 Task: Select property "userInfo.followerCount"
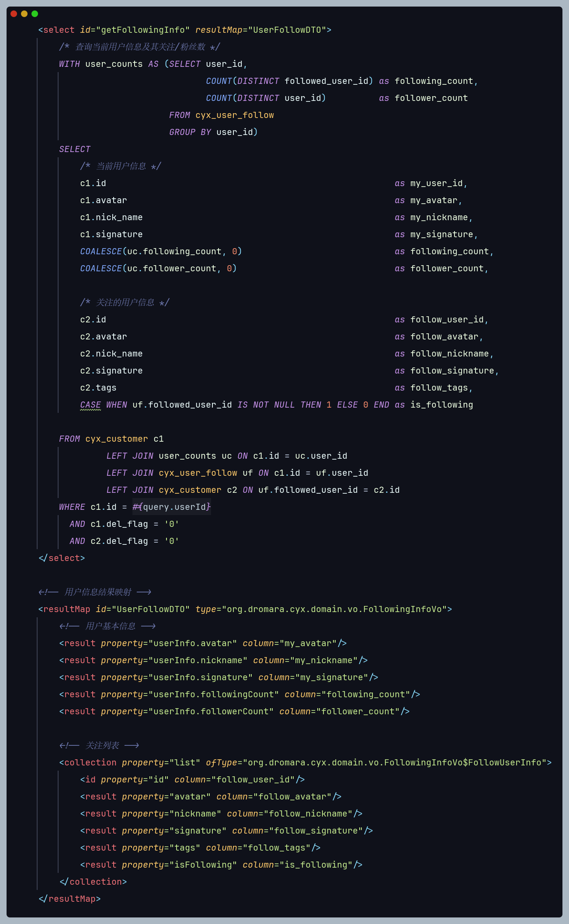point(211,711)
